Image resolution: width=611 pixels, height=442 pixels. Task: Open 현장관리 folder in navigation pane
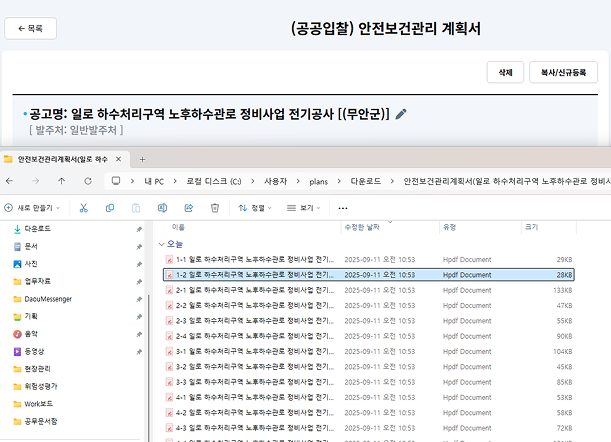point(38,369)
